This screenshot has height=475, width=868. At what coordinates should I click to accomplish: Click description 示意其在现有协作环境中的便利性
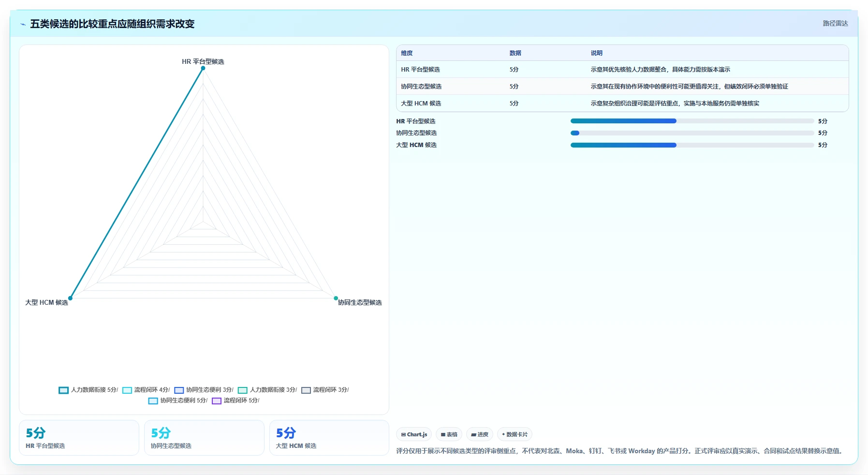[x=689, y=87]
